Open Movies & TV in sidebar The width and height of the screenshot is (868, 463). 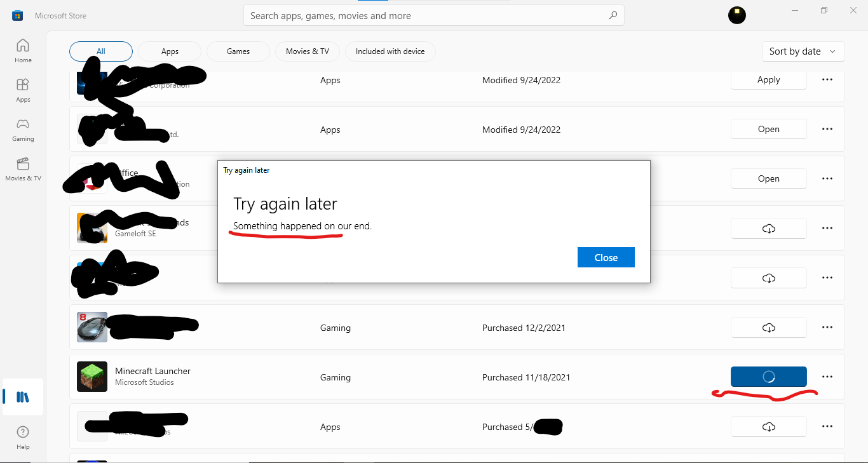coord(23,169)
